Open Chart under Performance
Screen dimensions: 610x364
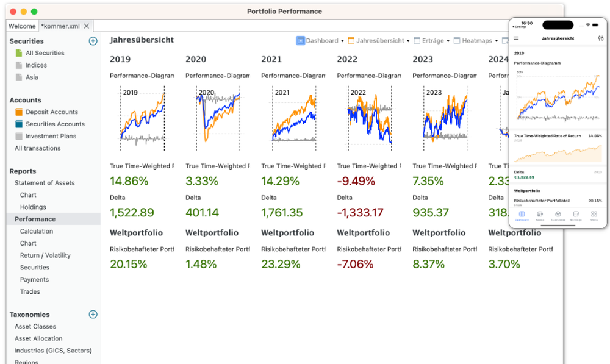click(x=28, y=243)
